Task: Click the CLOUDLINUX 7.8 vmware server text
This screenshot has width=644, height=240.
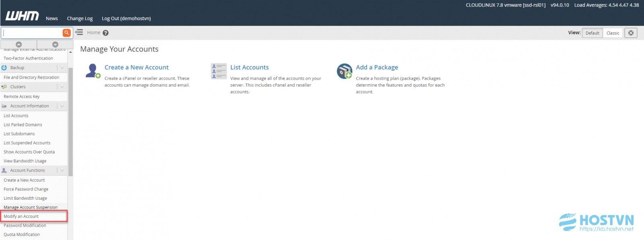Action: coord(506,5)
